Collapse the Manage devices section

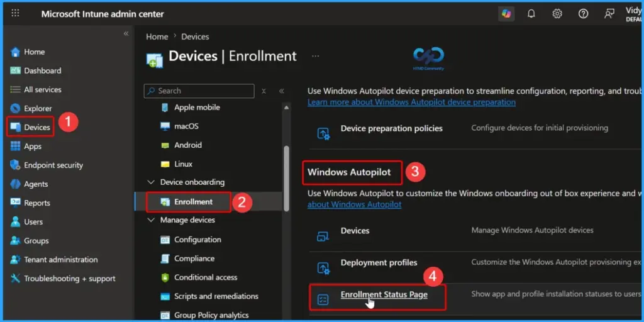151,220
